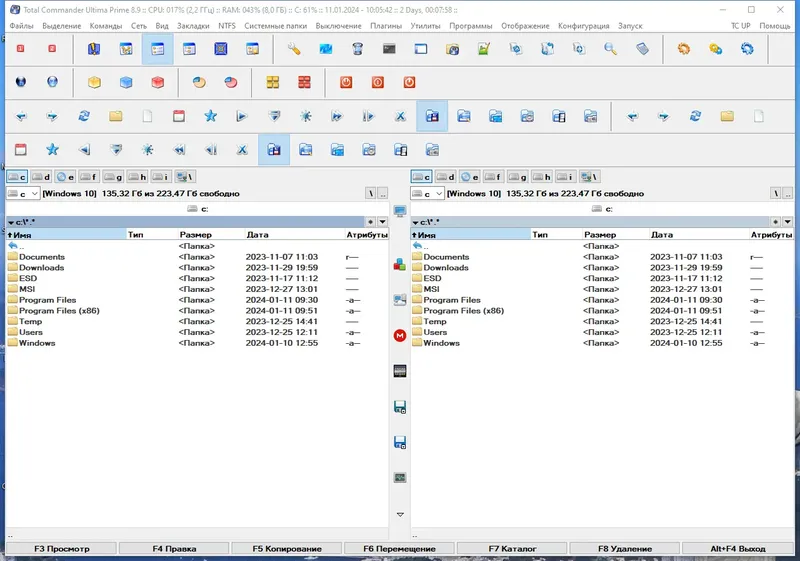This screenshot has width=800, height=561.
Task: Open the left panel drive combo box
Action: (23, 194)
